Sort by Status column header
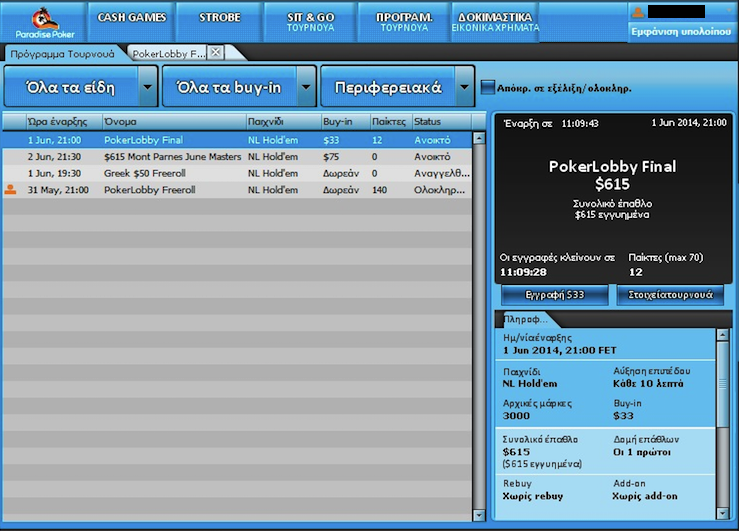This screenshot has width=739, height=531. pyautogui.click(x=442, y=122)
